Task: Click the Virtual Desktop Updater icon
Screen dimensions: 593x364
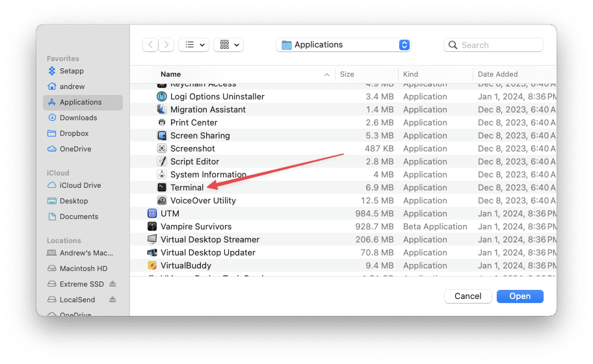Action: click(x=152, y=252)
